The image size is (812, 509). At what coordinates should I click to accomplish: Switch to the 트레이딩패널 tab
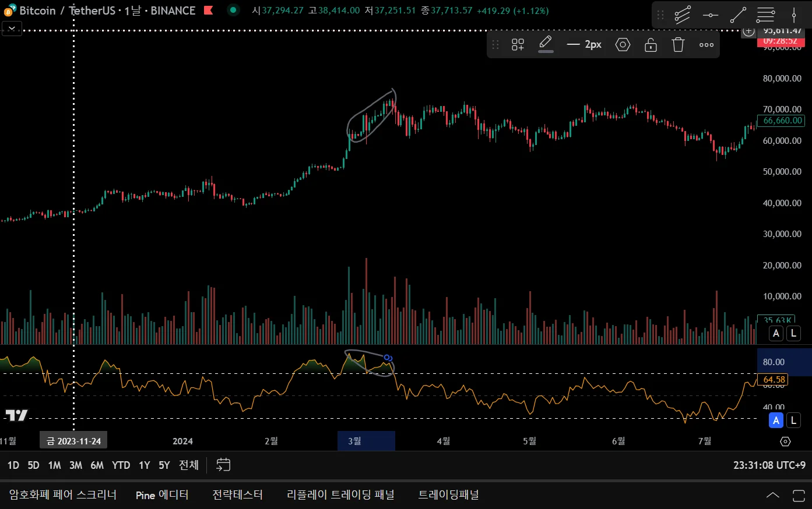[x=448, y=495]
